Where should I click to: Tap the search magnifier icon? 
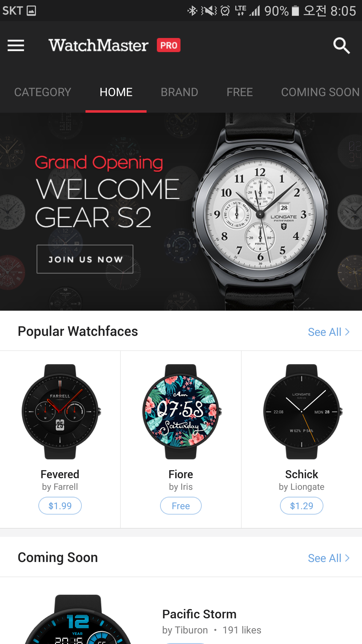tap(341, 46)
